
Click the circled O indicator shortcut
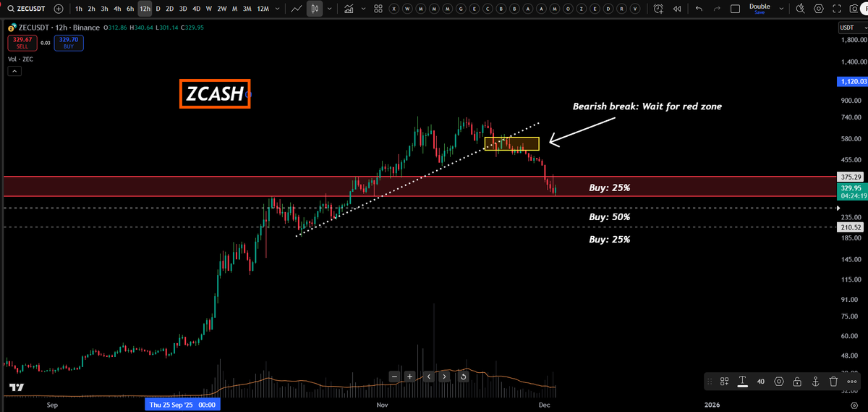[x=568, y=9]
